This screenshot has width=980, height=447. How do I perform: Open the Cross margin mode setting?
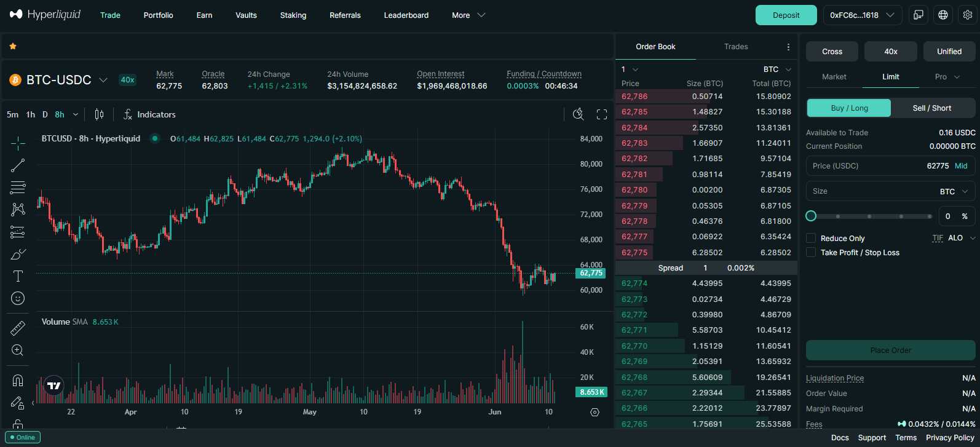pyautogui.click(x=832, y=52)
